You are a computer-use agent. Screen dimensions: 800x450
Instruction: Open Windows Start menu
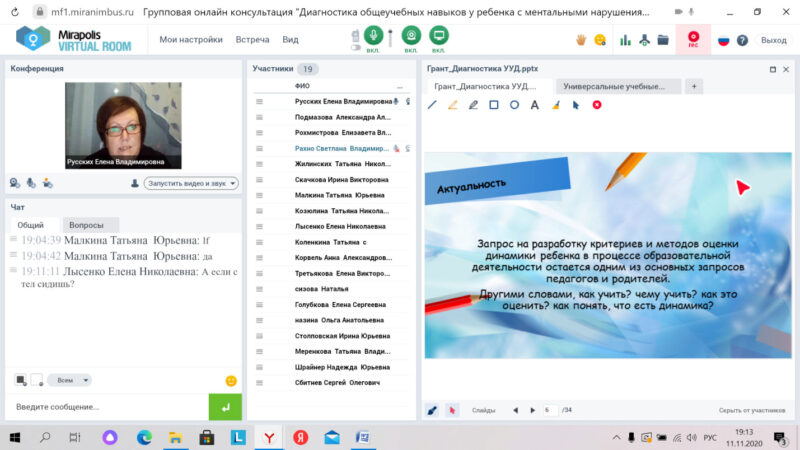pos(15,437)
